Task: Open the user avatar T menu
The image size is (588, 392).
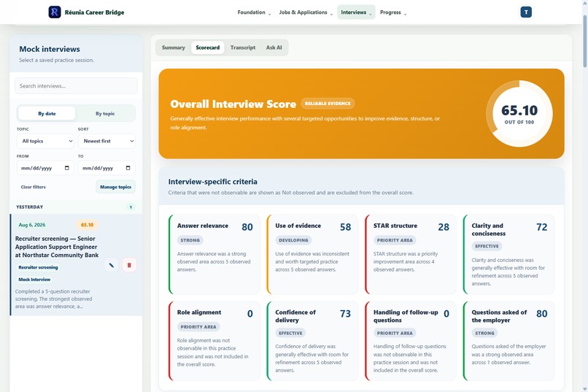Action: point(526,12)
